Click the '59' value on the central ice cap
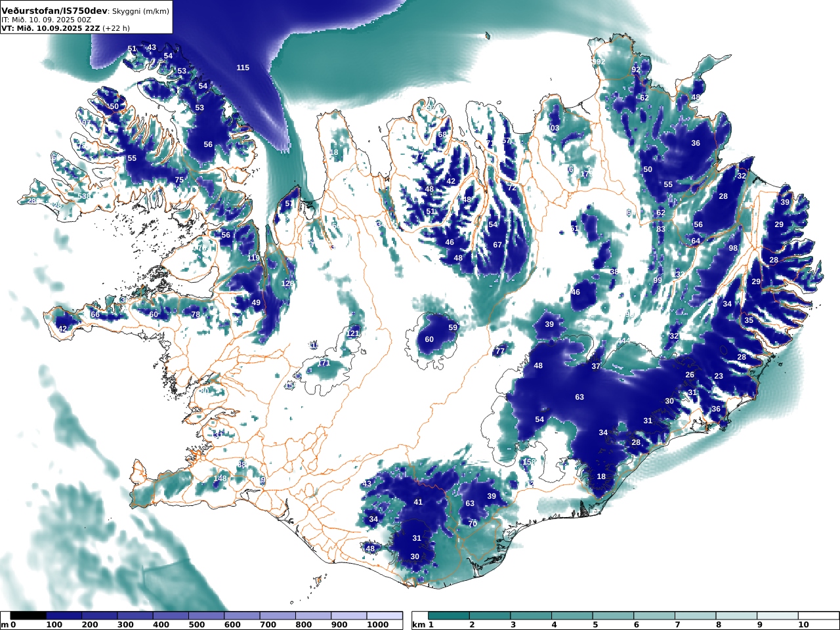Viewport: 840px width, 630px height. 453,327
